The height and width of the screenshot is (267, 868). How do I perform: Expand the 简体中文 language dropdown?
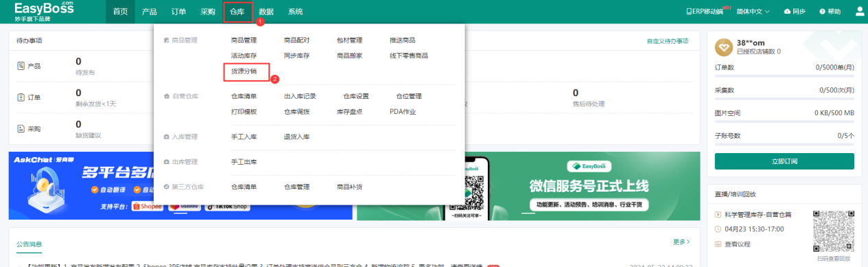point(753,12)
